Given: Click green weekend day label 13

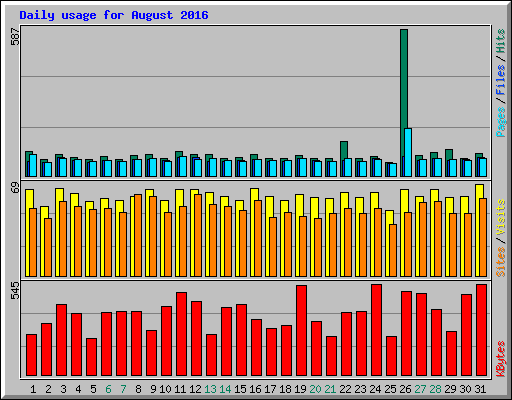Looking at the screenshot, I should 210,389.
